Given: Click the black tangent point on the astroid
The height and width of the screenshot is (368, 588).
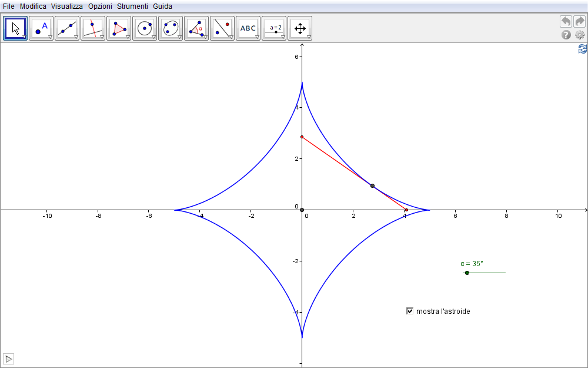Looking at the screenshot, I should 372,186.
